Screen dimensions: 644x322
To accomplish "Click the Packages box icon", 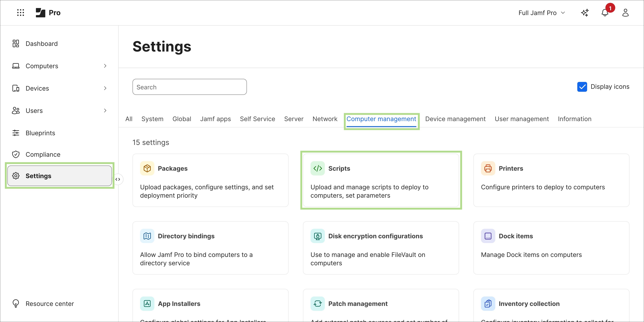I will point(147,168).
